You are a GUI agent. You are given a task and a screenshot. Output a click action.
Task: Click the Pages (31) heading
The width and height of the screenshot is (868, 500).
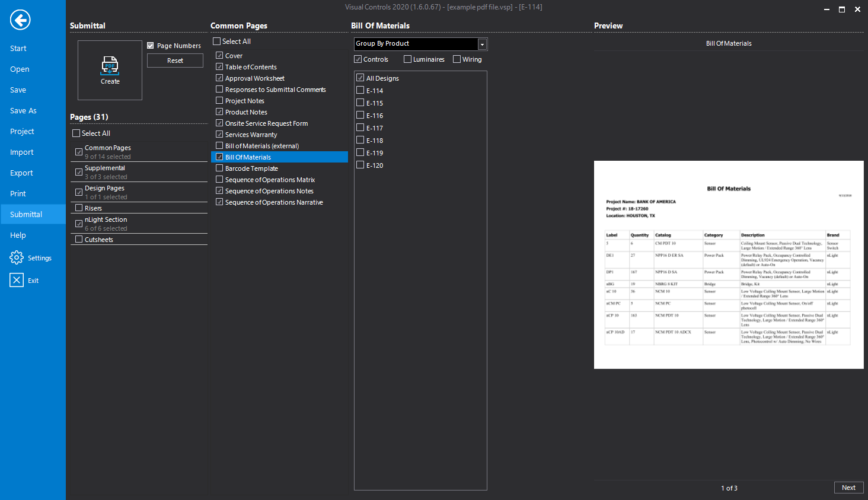89,117
